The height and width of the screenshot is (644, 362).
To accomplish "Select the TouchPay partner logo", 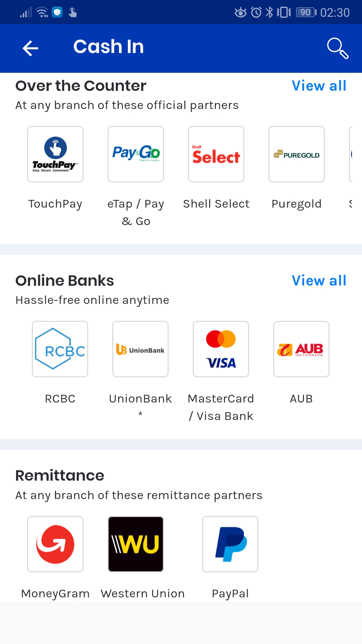I will pyautogui.click(x=55, y=154).
